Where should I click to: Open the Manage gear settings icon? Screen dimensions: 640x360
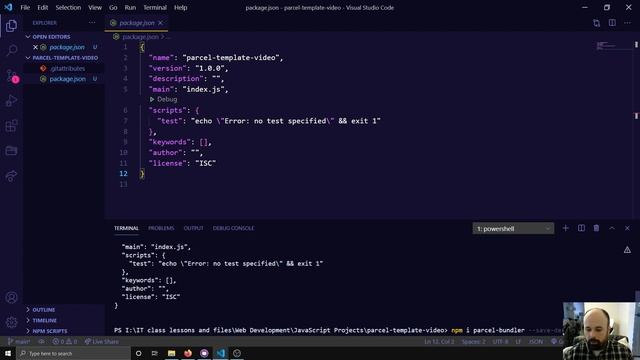point(11,322)
